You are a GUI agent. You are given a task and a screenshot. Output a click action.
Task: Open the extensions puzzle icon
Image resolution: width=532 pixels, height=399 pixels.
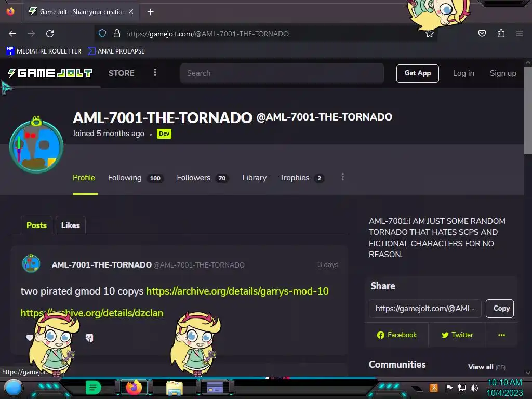tap(501, 33)
